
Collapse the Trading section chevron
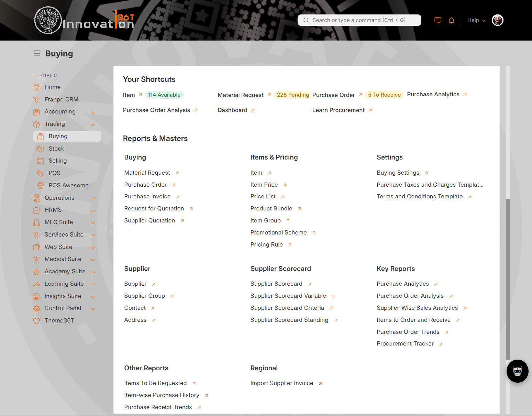[x=93, y=124]
